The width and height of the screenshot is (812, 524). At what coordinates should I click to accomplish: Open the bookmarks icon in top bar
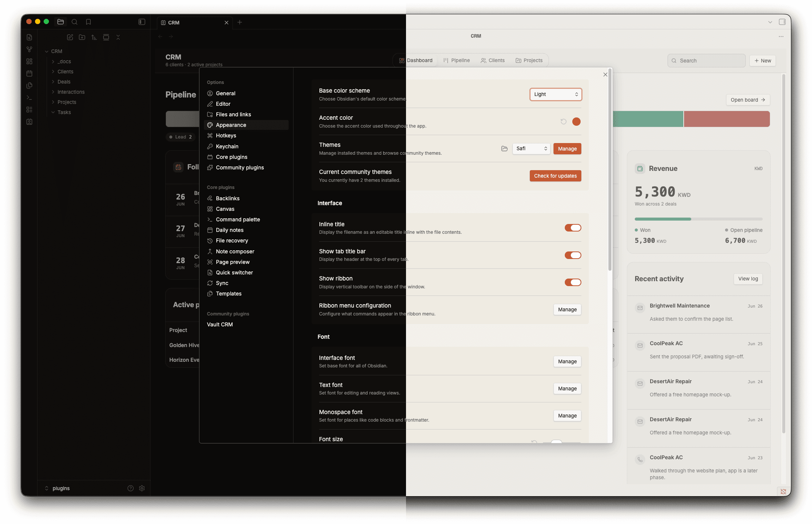coord(88,22)
